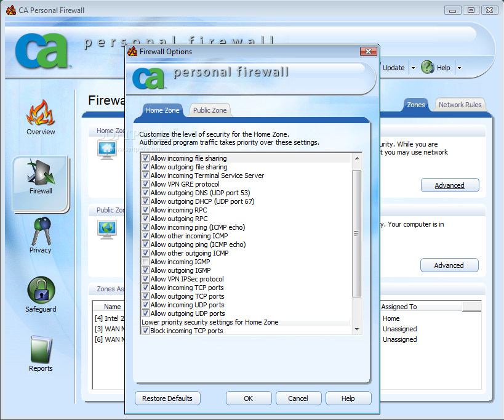
Task: Open the Reports book icon
Action: (41, 349)
